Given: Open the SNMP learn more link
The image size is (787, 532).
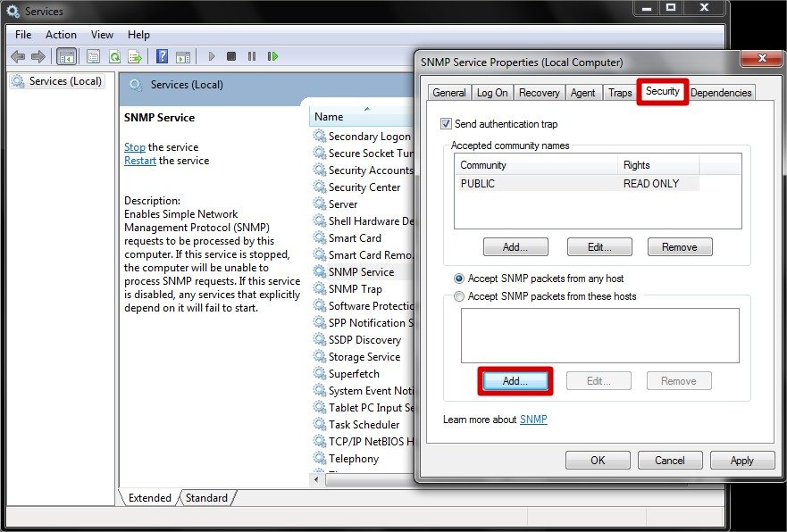Looking at the screenshot, I should point(533,420).
